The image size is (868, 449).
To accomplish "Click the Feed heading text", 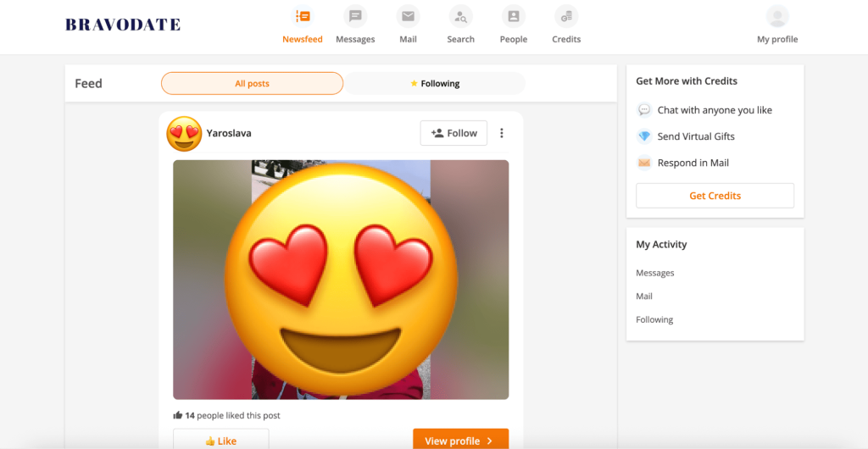I will click(x=88, y=84).
